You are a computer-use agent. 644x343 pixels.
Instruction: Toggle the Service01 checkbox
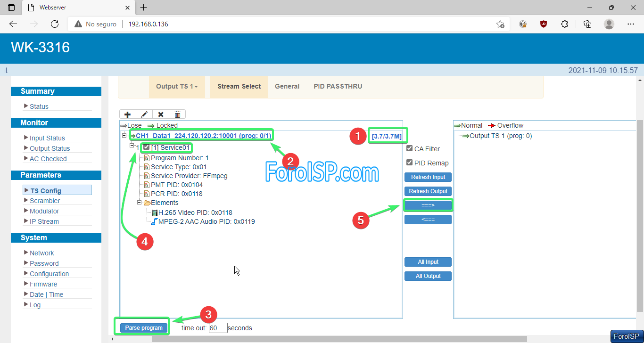147,147
